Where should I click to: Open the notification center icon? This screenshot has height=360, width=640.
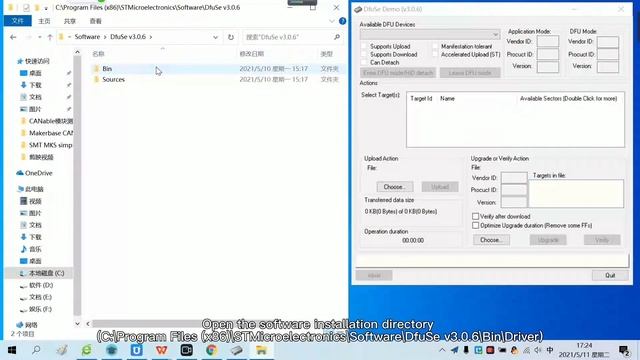coord(624,350)
